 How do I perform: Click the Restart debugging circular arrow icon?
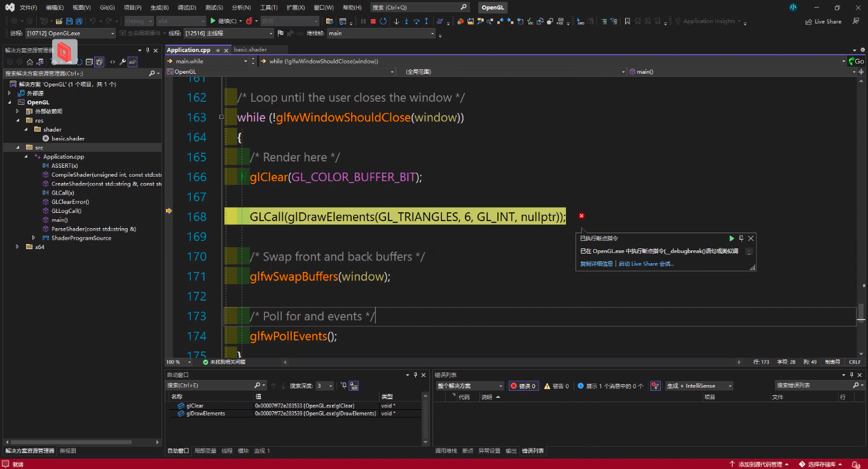[x=383, y=21]
